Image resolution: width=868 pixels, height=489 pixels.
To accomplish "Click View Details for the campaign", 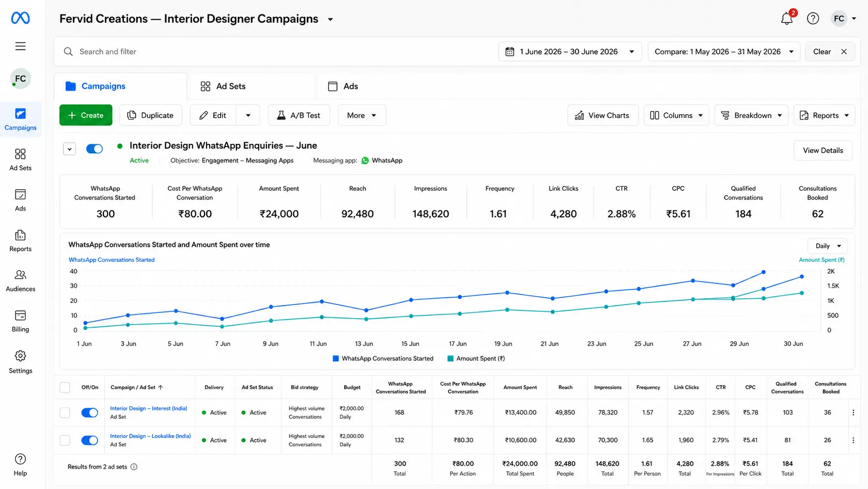I will [823, 150].
